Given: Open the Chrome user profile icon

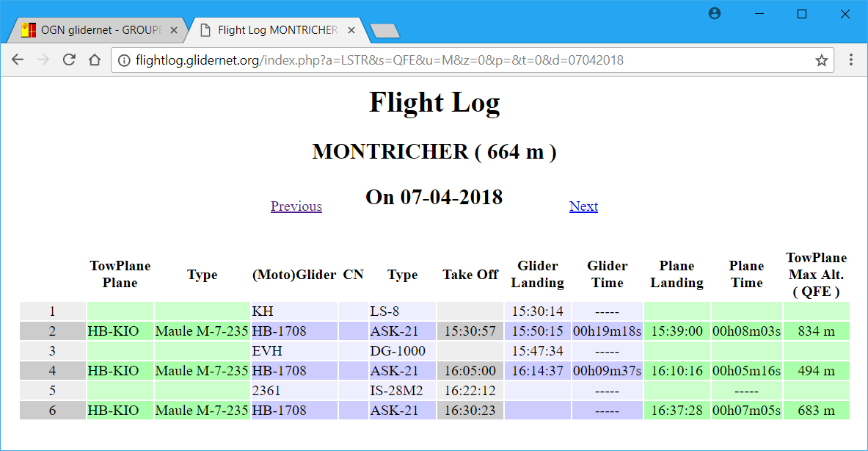Looking at the screenshot, I should [715, 13].
